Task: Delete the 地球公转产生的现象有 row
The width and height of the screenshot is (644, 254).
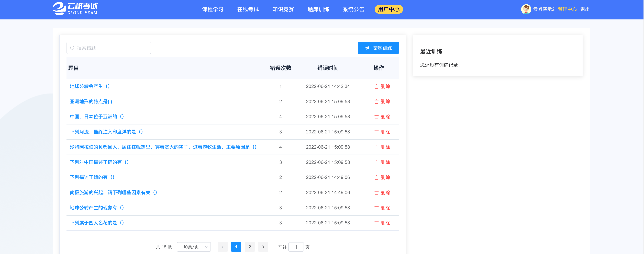Action: tap(382, 208)
